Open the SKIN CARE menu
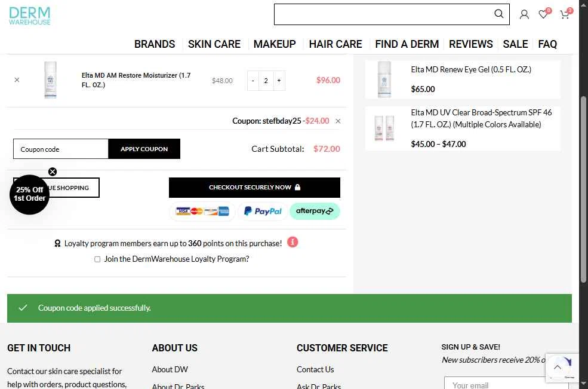 [214, 44]
